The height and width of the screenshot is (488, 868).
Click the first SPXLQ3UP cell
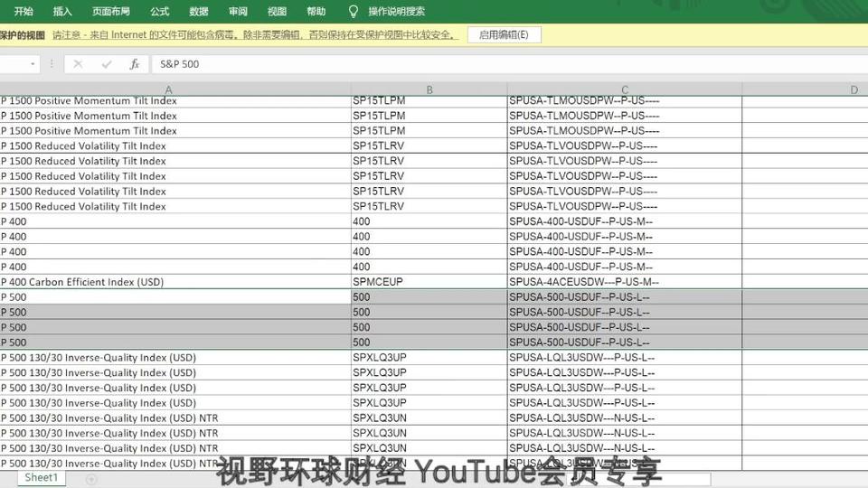[429, 358]
